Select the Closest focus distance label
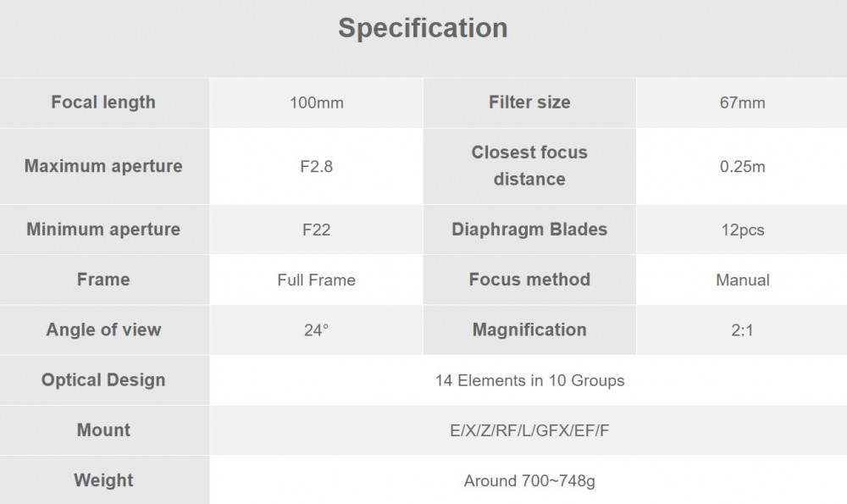 529,166
